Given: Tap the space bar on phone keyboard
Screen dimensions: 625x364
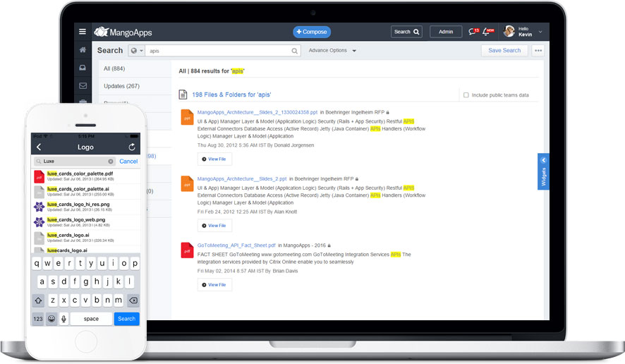Looking at the screenshot, I should pyautogui.click(x=91, y=319).
